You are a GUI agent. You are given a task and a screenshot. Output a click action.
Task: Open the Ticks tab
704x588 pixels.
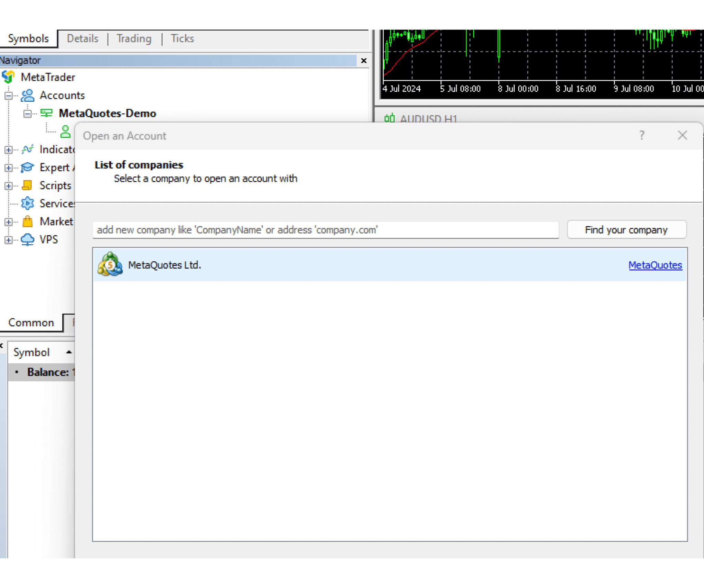(x=182, y=38)
